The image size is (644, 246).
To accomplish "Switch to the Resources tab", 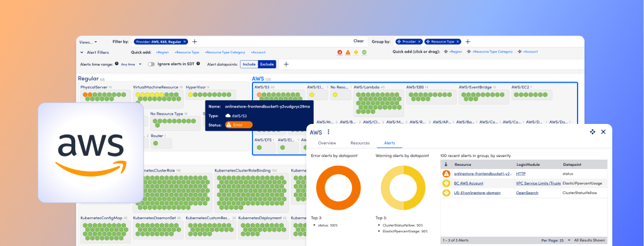I will pos(360,143).
